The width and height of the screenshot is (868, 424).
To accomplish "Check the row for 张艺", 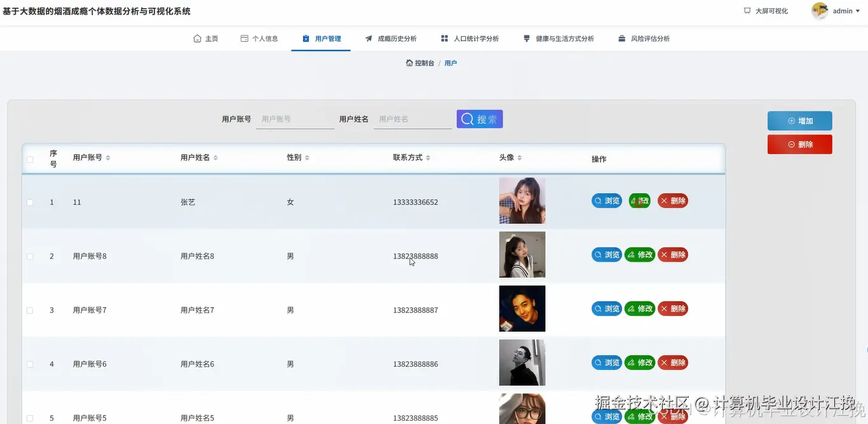I will coord(30,202).
